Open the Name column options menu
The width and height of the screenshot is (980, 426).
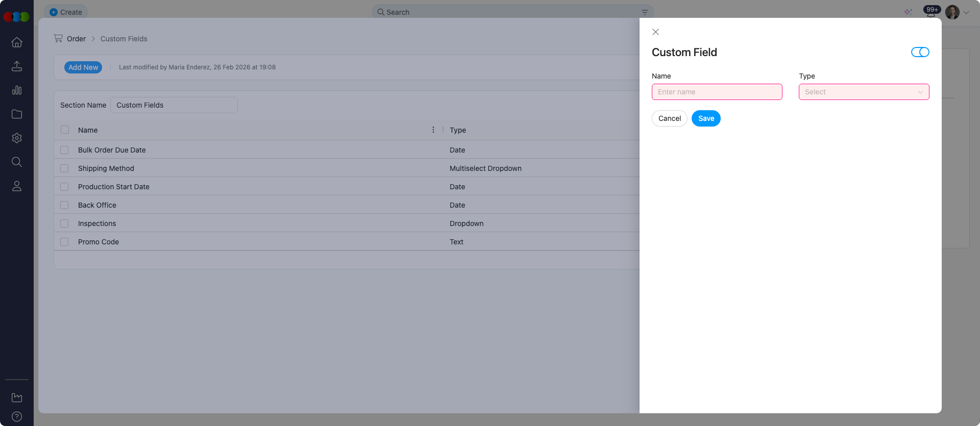coord(433,130)
